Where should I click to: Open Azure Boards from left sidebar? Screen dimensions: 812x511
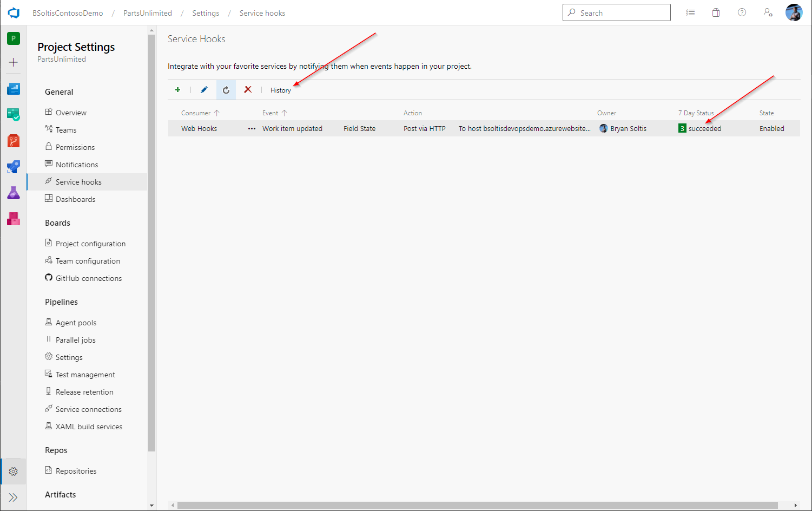(14, 114)
